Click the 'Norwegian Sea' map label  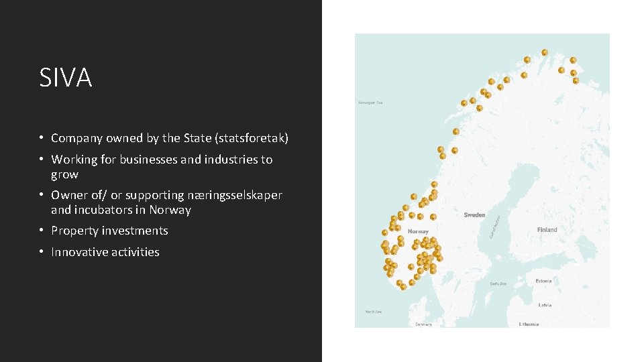coord(370,103)
